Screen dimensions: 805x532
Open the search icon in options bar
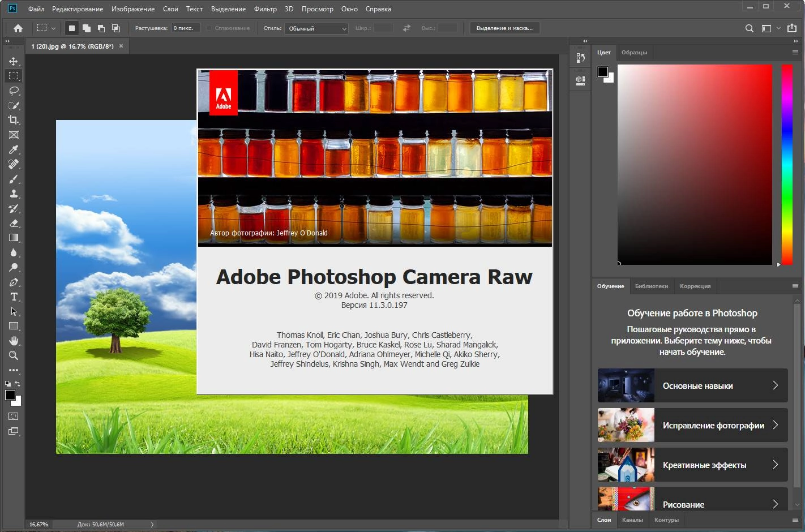749,28
